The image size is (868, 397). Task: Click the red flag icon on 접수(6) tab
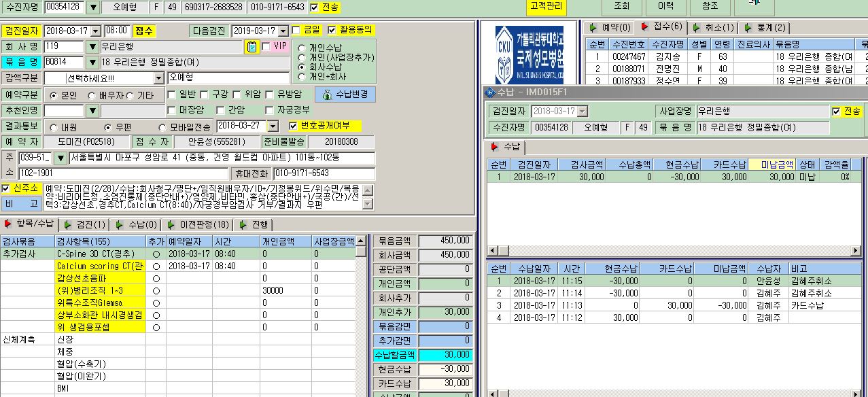point(645,28)
